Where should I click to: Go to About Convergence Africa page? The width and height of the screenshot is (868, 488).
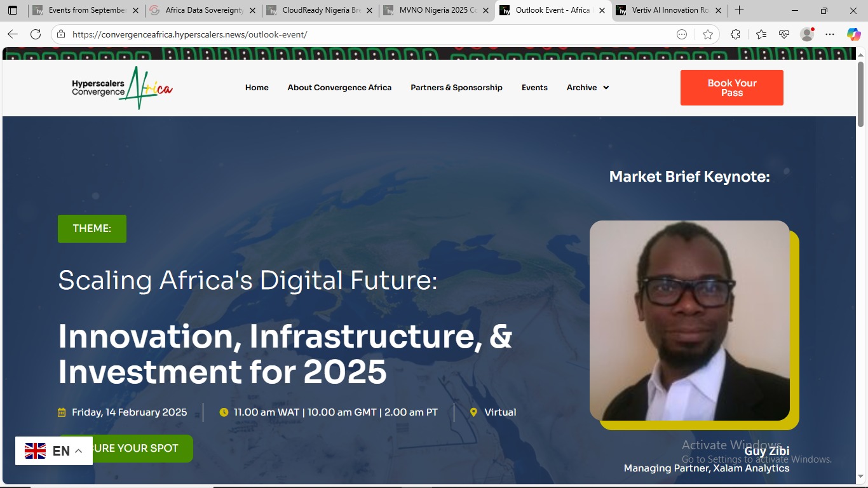(339, 88)
